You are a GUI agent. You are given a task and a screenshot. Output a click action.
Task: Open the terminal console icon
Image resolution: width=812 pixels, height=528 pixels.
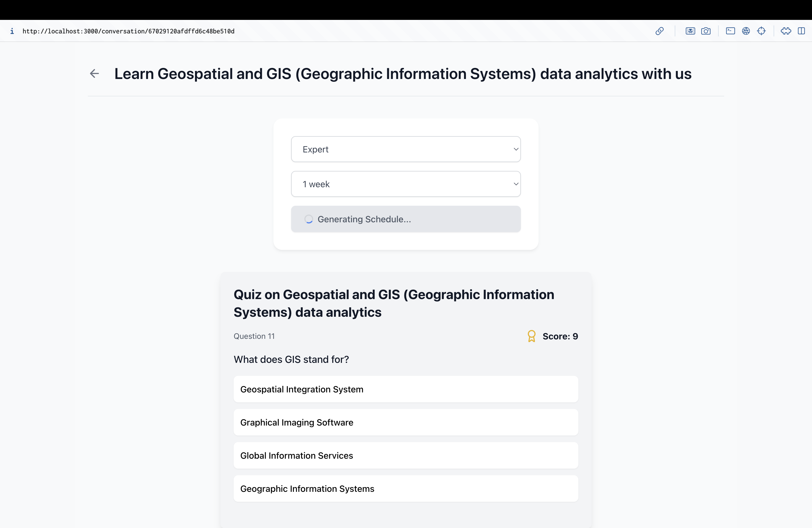(730, 31)
